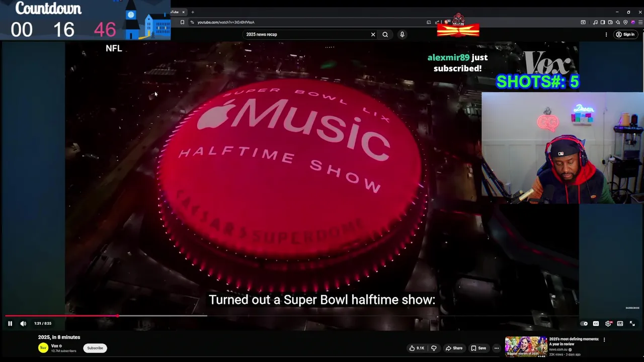Click the YouTube address bar URL

(226, 22)
